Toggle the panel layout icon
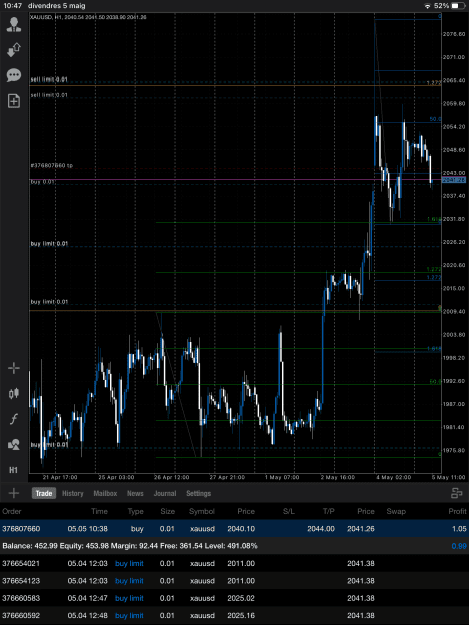Image resolution: width=469 pixels, height=625 pixels. tap(457, 493)
